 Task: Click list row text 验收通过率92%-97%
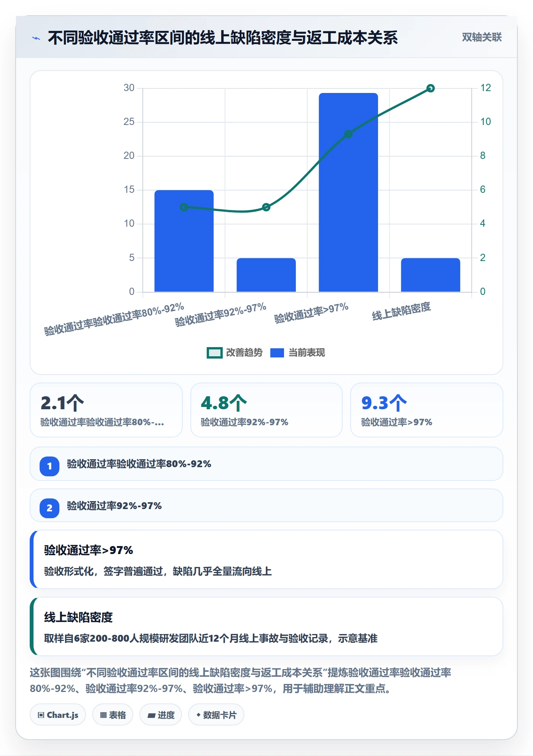114,506
